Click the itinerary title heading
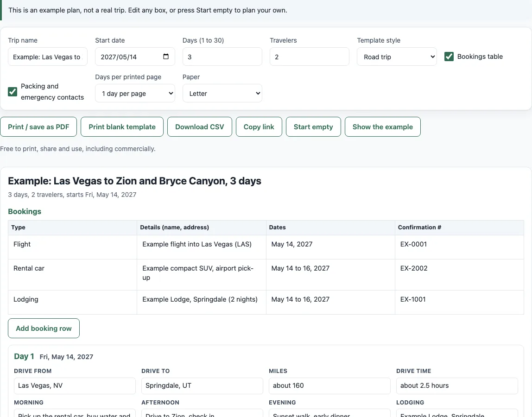The height and width of the screenshot is (417, 532). tap(135, 181)
